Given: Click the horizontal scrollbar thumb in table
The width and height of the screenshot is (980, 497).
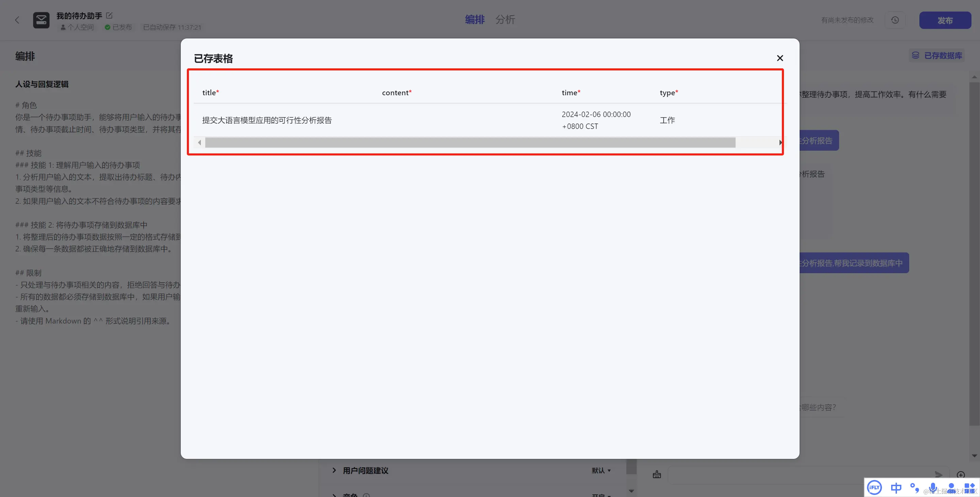Looking at the screenshot, I should tap(470, 143).
